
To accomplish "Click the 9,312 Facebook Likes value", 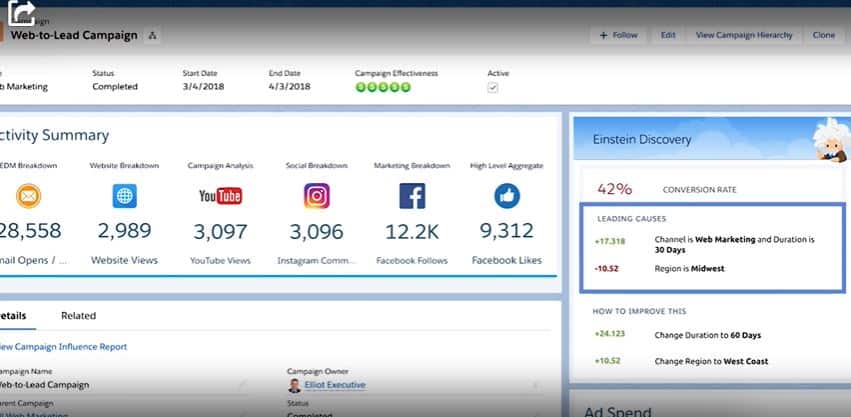I will point(507,231).
